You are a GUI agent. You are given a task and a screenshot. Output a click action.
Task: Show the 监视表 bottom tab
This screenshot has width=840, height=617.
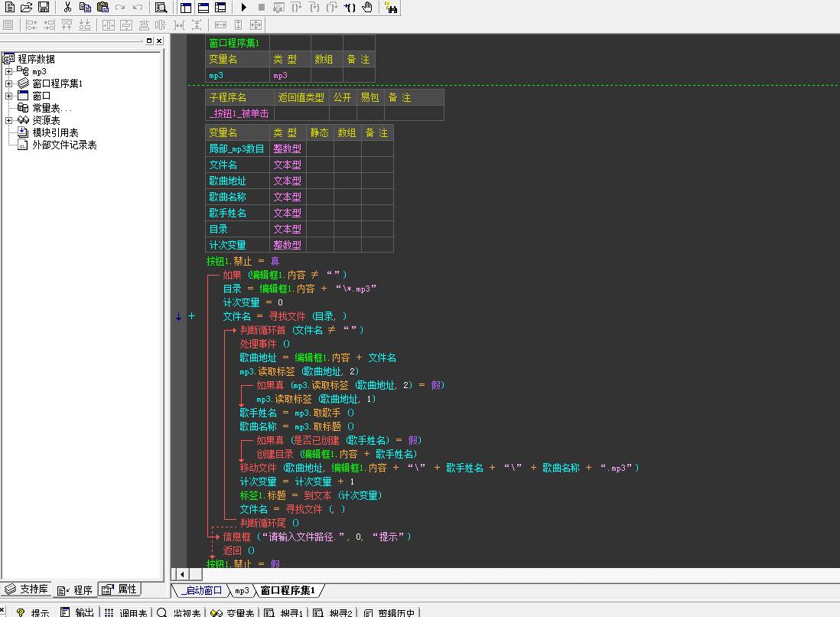pyautogui.click(x=180, y=612)
